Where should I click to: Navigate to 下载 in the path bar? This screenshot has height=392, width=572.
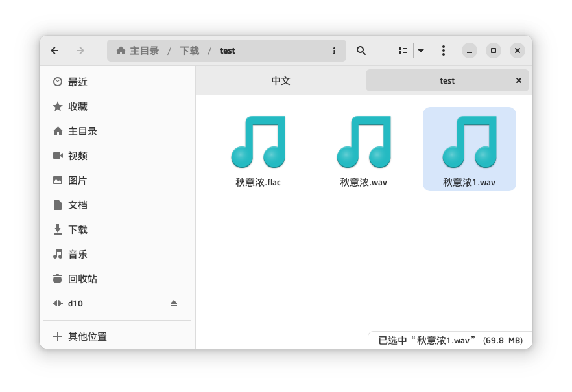(189, 51)
